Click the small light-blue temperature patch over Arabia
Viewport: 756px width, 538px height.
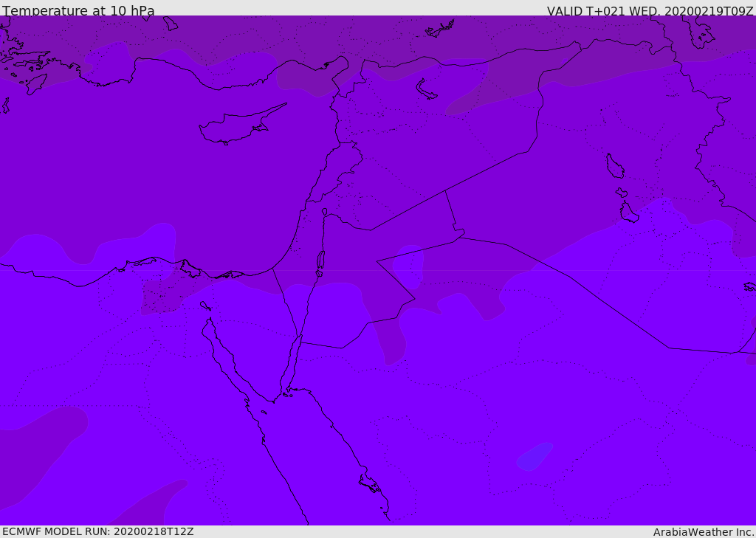point(535,455)
